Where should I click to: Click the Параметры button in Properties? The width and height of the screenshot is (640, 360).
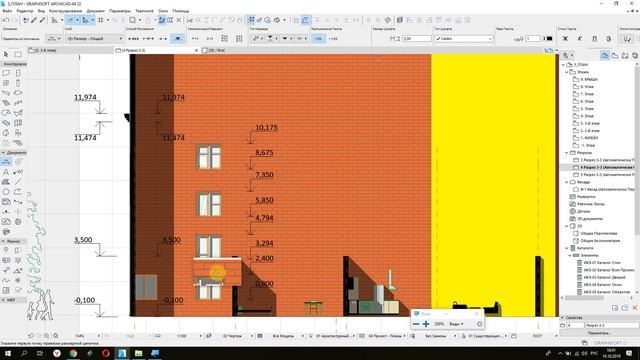(x=599, y=333)
